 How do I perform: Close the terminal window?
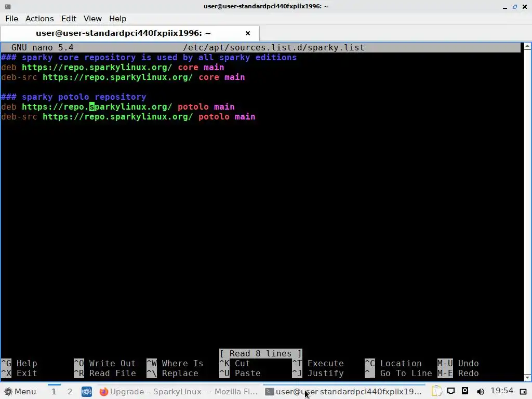point(525,6)
